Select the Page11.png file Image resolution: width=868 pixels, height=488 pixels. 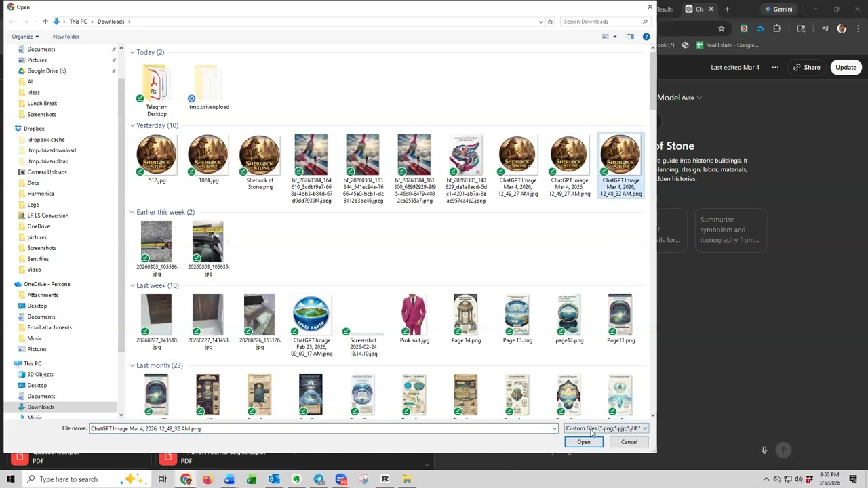point(620,319)
